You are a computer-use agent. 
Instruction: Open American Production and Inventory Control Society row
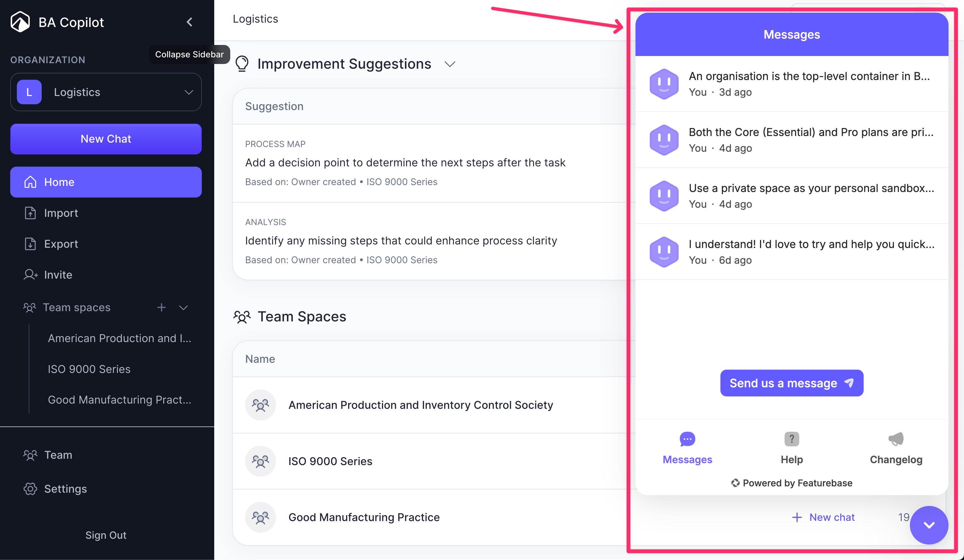pos(420,405)
